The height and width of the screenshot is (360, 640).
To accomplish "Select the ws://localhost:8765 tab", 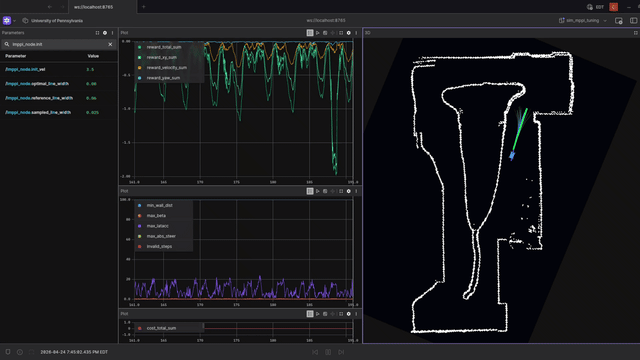I will point(94,7).
